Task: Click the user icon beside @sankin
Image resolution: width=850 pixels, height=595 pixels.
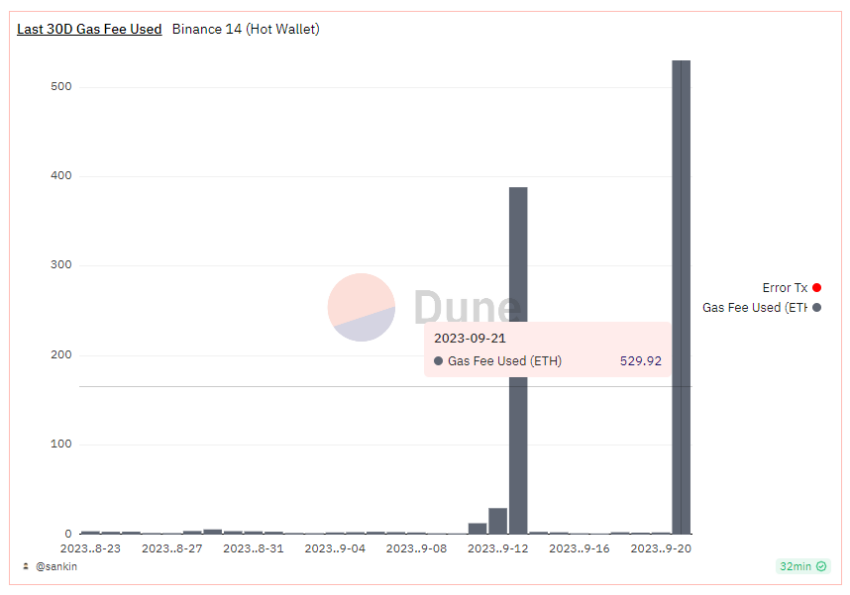Action: 25,566
